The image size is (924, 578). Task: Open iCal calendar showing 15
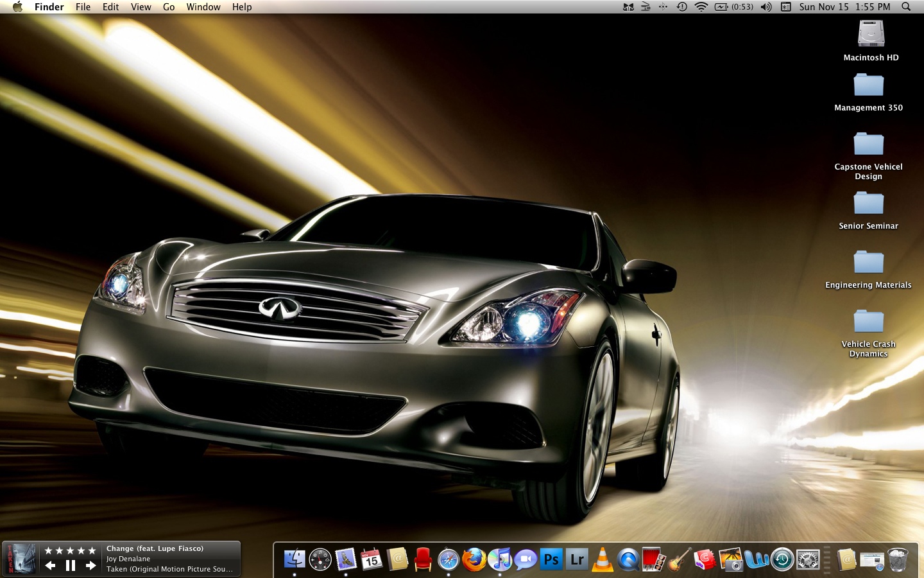[x=372, y=559]
